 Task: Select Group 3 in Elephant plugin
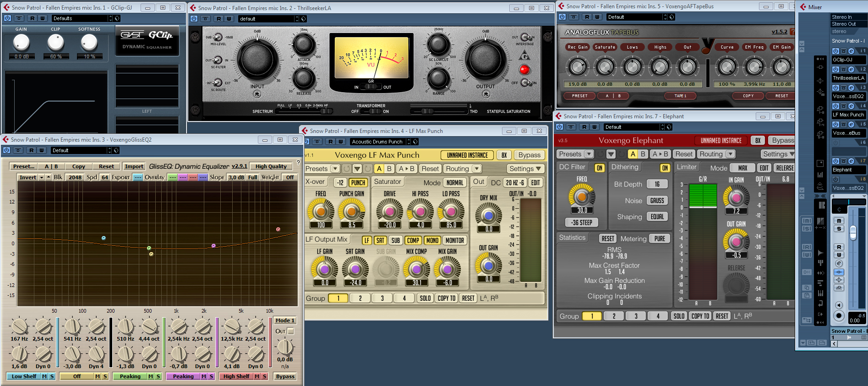pos(636,316)
